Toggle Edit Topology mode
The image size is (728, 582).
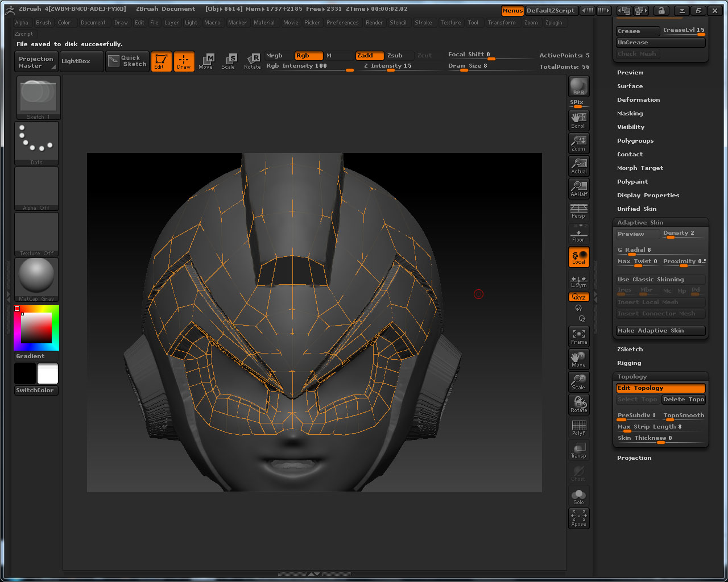pos(660,388)
